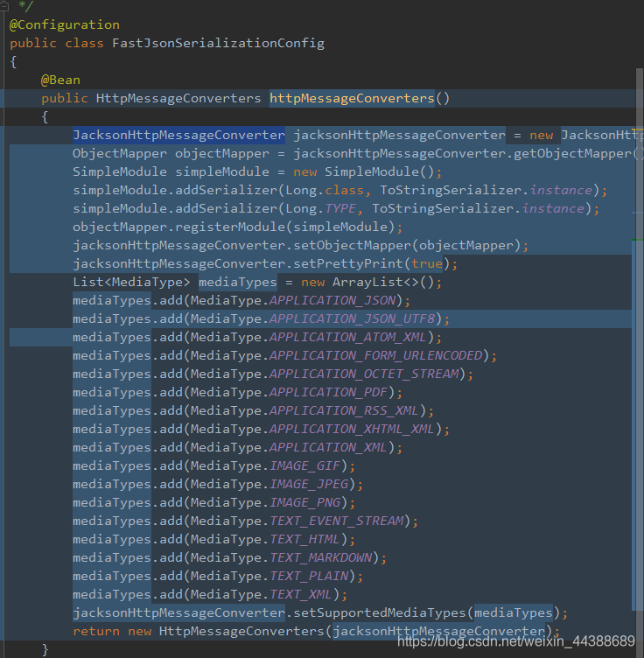Click List<MediaType> type declaration
This screenshot has height=658, width=644.
point(131,282)
